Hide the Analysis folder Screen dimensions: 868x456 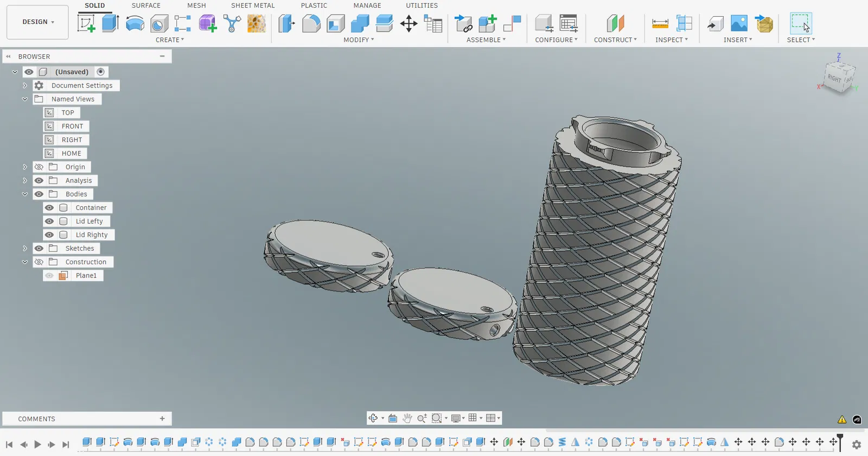point(39,181)
